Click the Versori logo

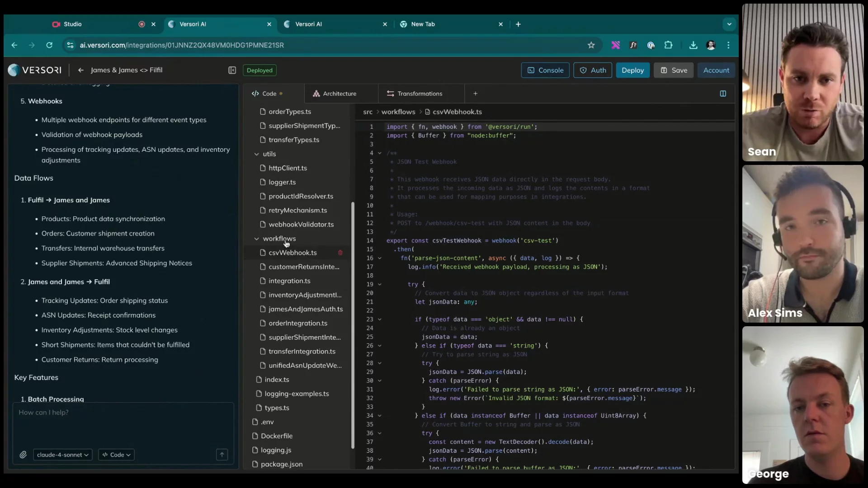35,70
